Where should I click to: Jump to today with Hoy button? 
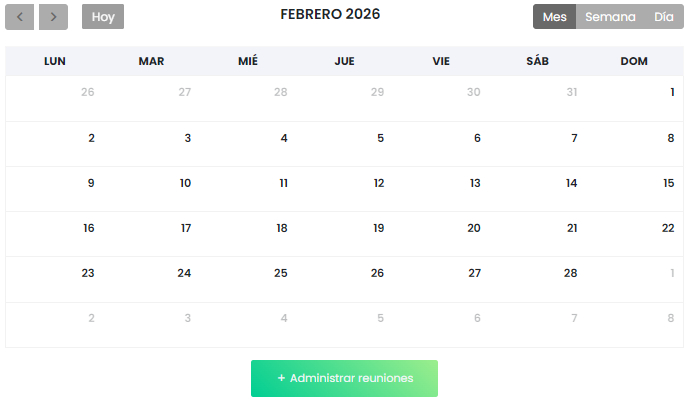click(103, 17)
